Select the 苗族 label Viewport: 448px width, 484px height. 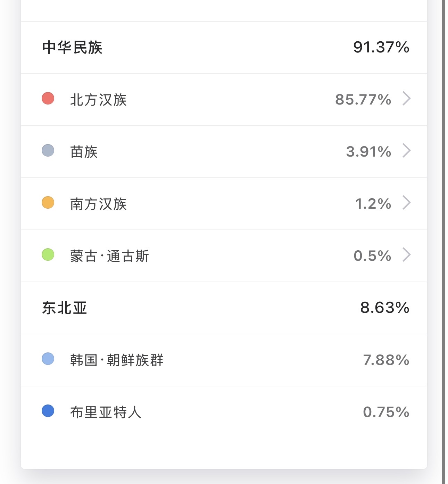[x=84, y=152]
